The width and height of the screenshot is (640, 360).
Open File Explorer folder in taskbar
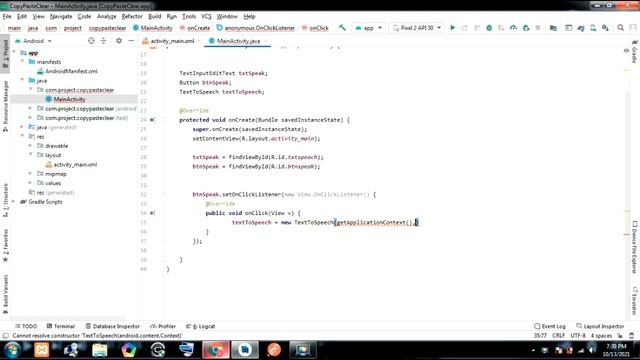(x=100, y=350)
